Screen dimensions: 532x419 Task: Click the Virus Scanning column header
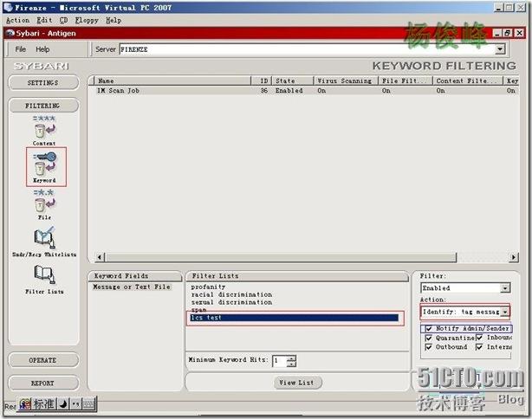tap(346, 81)
